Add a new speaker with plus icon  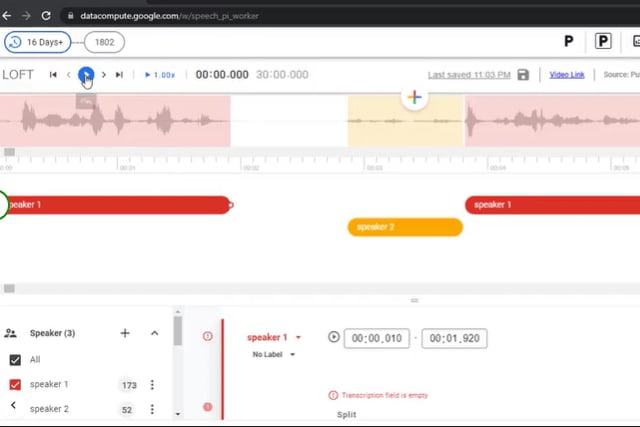pyautogui.click(x=125, y=333)
